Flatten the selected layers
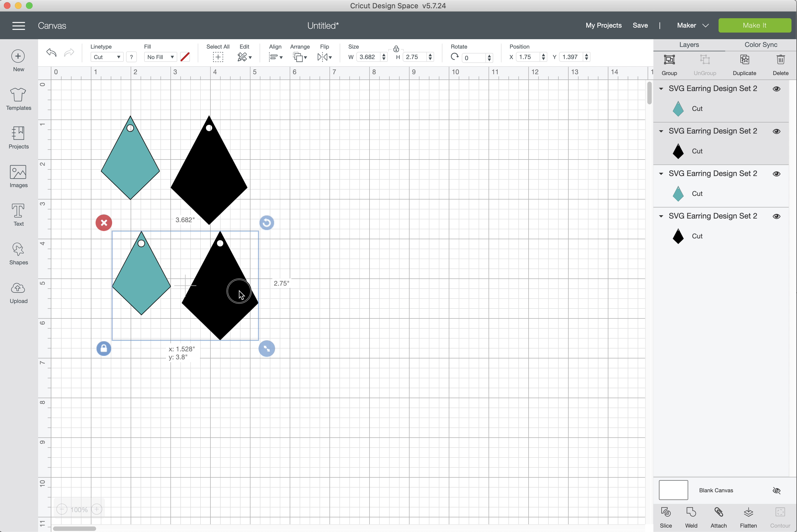Image resolution: width=797 pixels, height=532 pixels. coord(748,517)
